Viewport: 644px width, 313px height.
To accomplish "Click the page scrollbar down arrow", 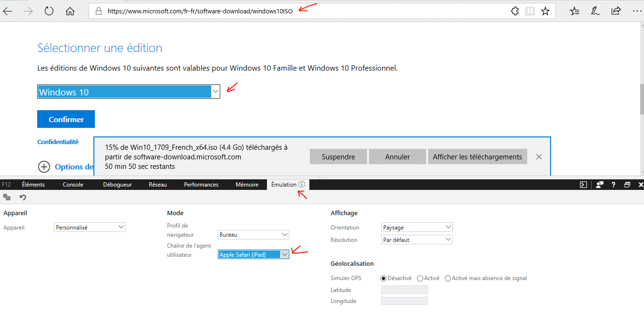I will 642,172.
